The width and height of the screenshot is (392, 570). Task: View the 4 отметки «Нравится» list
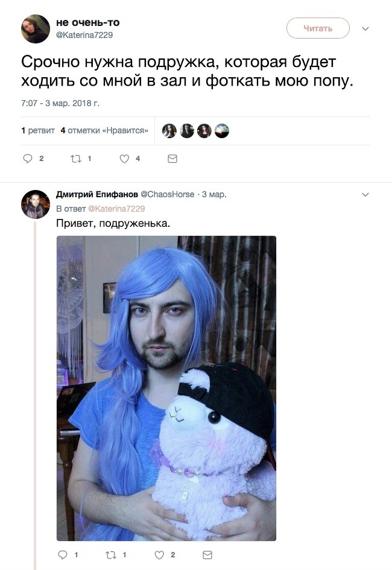[104, 130]
